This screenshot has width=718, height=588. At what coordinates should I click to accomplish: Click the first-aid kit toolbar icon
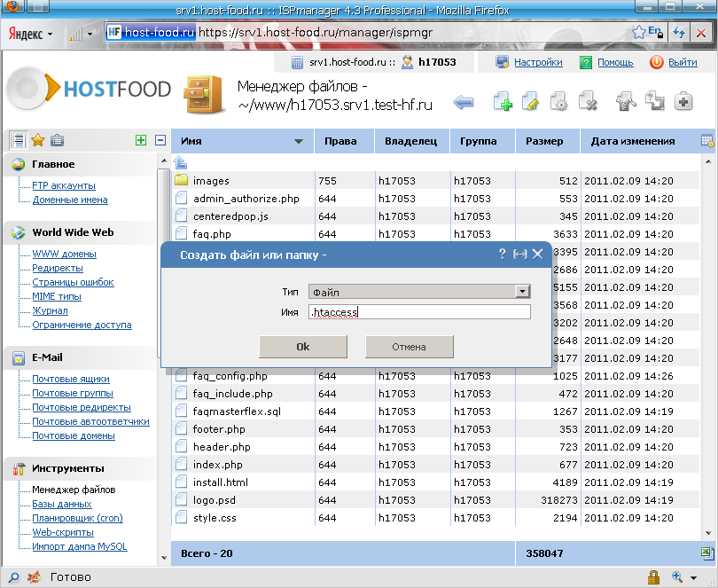point(683,102)
